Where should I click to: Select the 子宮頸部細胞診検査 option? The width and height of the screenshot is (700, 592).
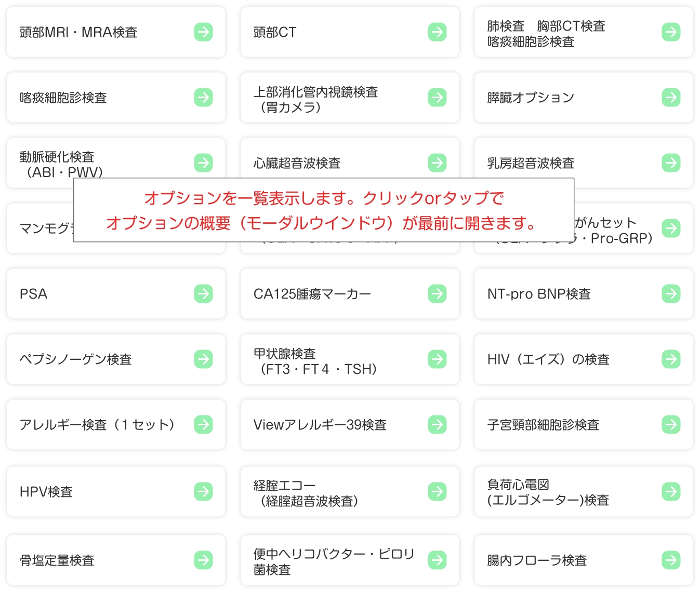(583, 425)
